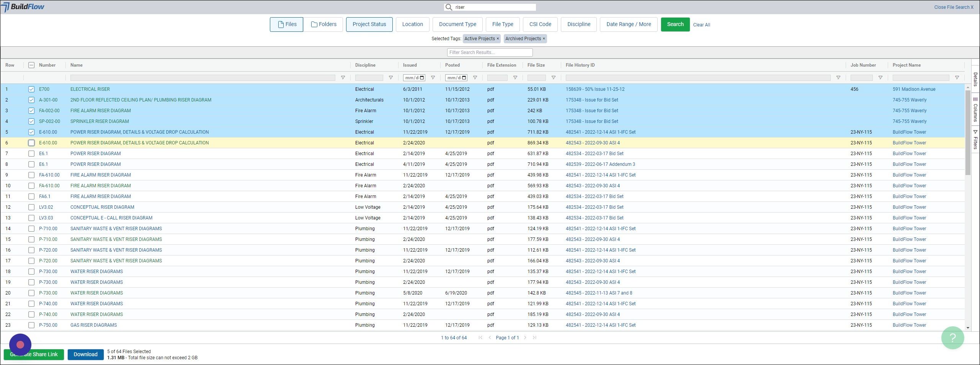
Task: Expand the Document Type filter
Action: point(457,25)
